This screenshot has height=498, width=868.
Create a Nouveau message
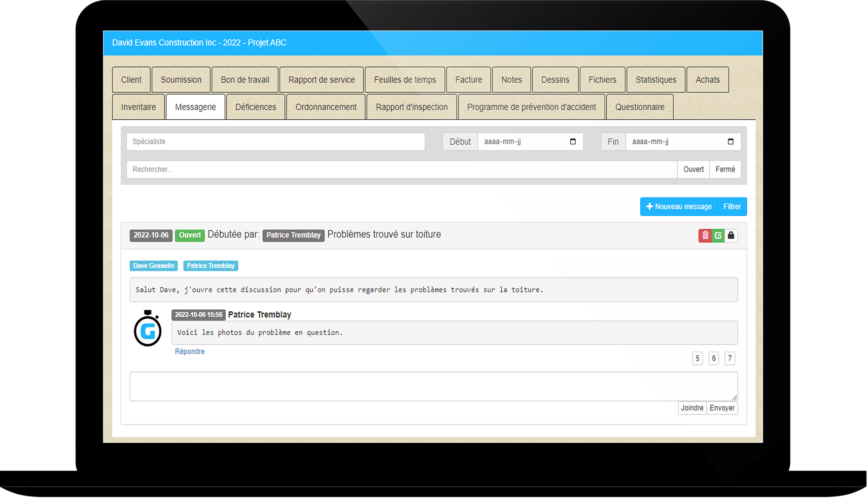click(679, 207)
